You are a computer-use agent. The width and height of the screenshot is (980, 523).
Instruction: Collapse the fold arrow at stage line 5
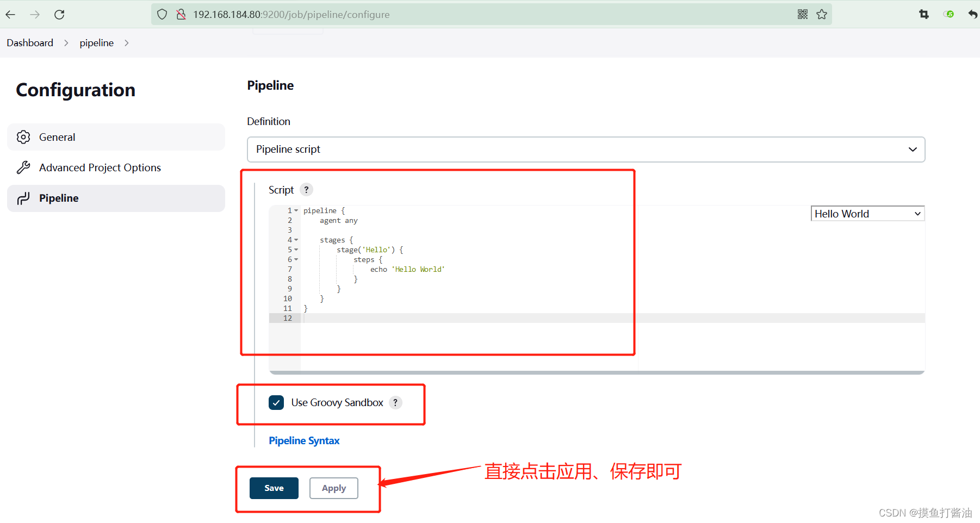[x=296, y=250]
